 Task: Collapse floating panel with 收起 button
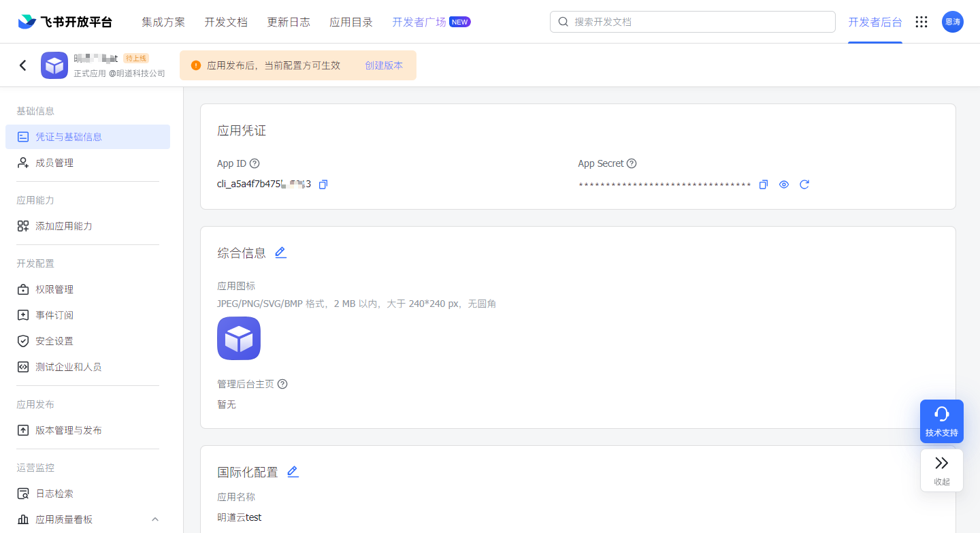point(942,470)
